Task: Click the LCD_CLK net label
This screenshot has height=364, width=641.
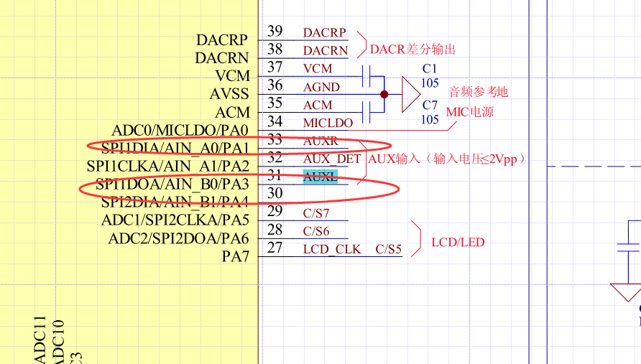Action: point(332,249)
